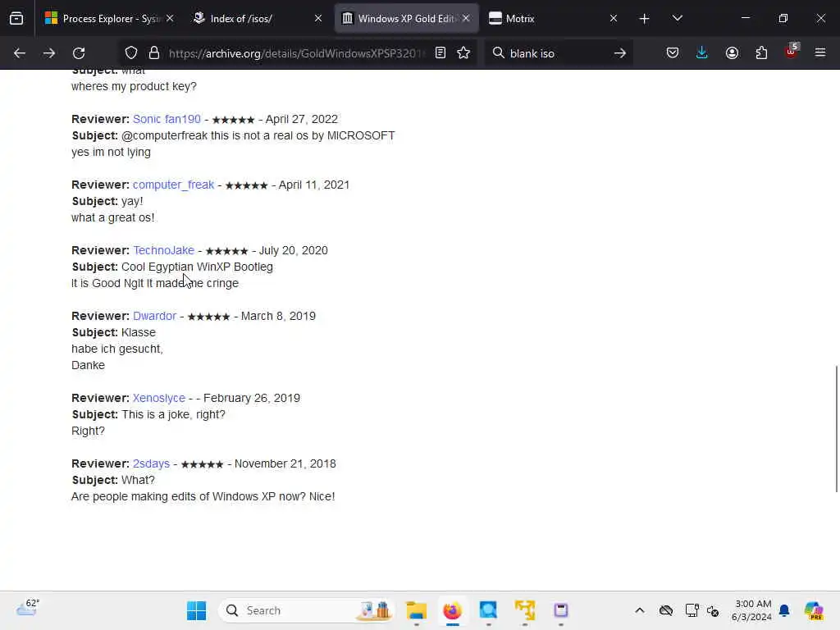View site security padlock information
Screen dimensions: 840x630
click(x=154, y=53)
